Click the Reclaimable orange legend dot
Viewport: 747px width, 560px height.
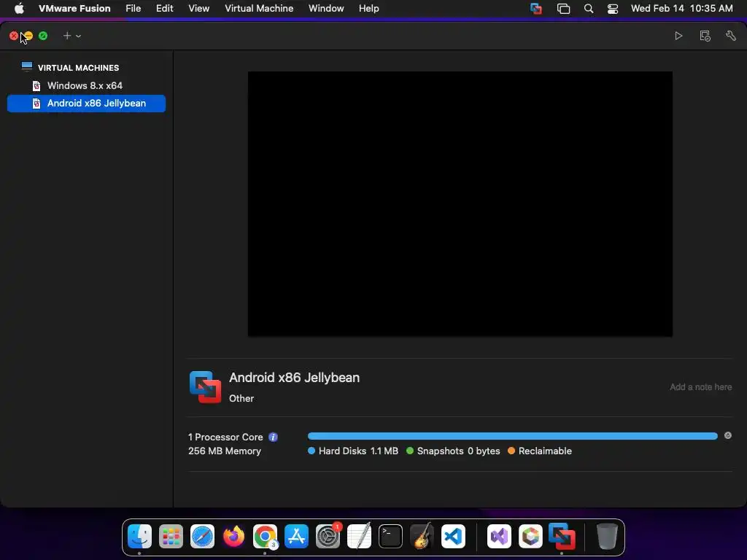511,451
